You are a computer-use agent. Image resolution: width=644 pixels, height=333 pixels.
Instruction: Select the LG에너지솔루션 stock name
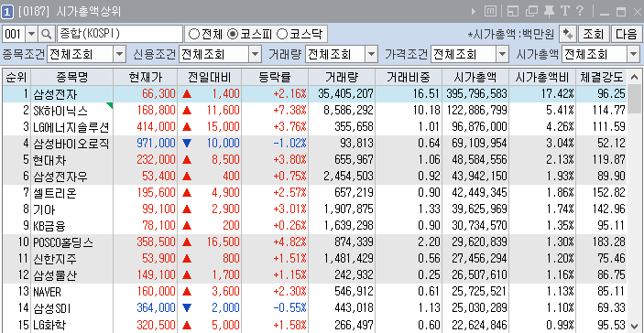[x=71, y=127]
